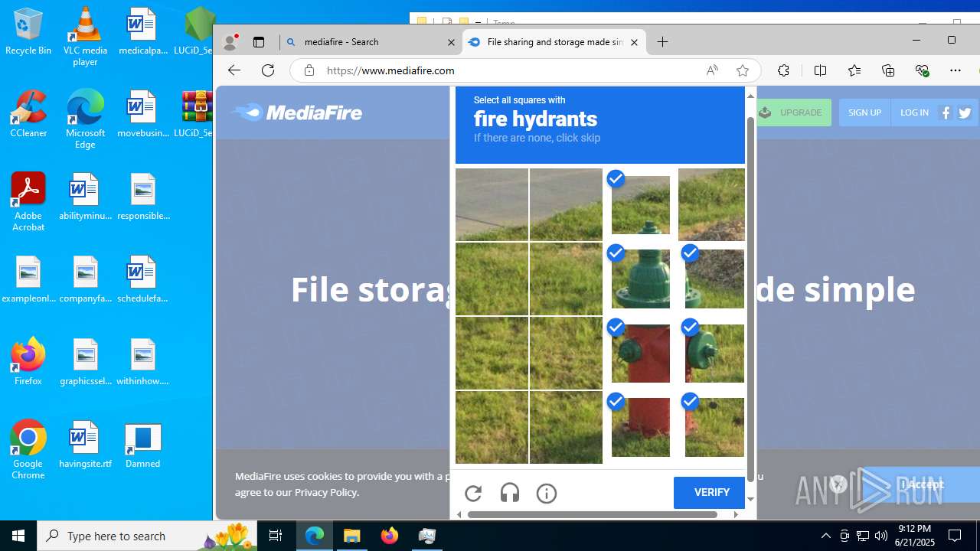The height and width of the screenshot is (551, 980).
Task: Open Windows Start menu
Action: point(18,536)
